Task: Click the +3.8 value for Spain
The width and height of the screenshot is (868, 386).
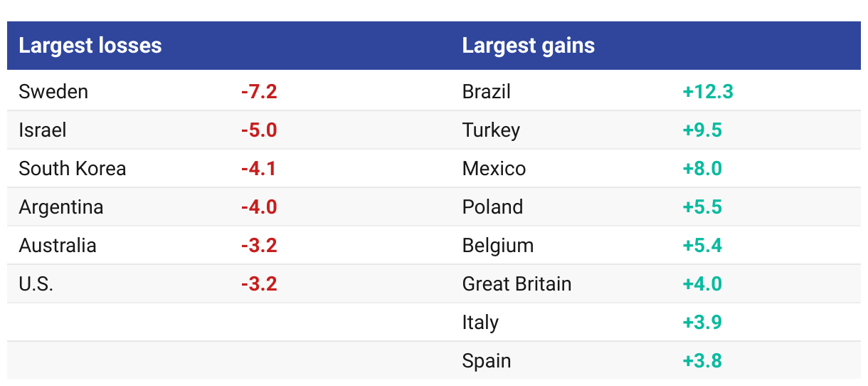Action: (702, 361)
